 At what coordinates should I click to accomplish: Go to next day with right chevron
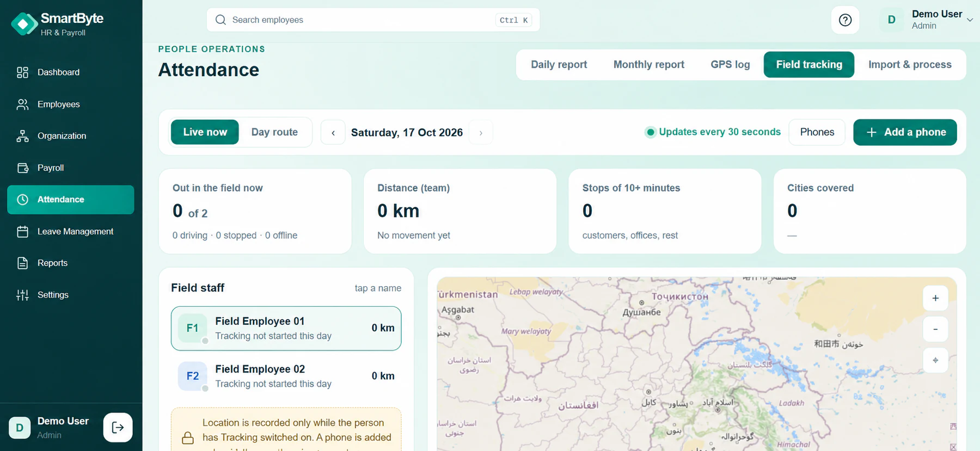click(x=481, y=133)
